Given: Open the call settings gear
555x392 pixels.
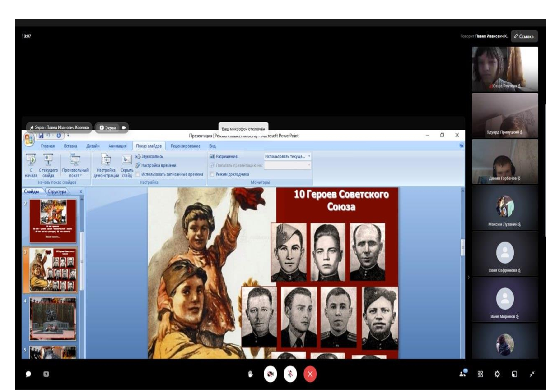Looking at the screenshot, I should [x=497, y=374].
